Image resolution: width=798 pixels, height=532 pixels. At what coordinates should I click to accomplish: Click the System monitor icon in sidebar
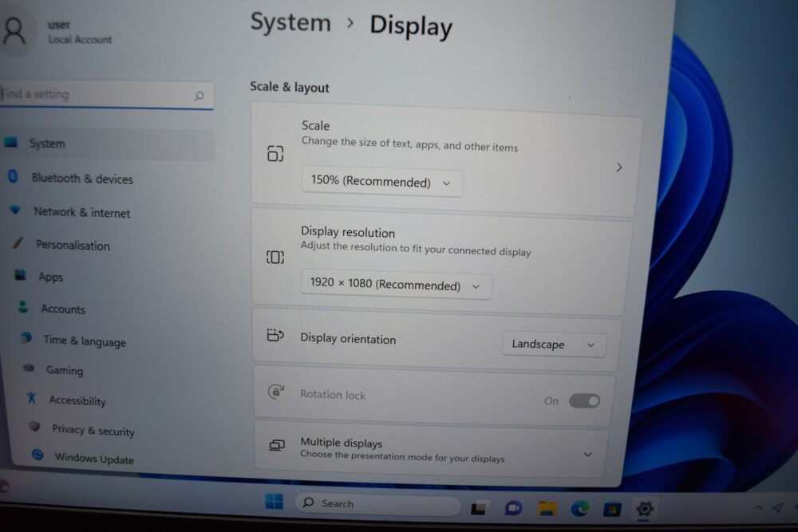click(x=11, y=142)
